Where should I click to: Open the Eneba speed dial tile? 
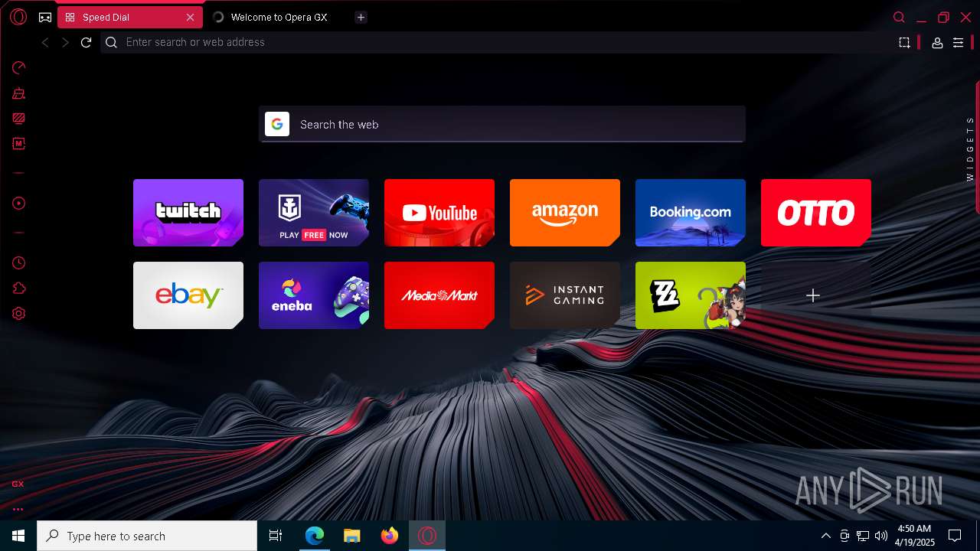click(x=314, y=295)
